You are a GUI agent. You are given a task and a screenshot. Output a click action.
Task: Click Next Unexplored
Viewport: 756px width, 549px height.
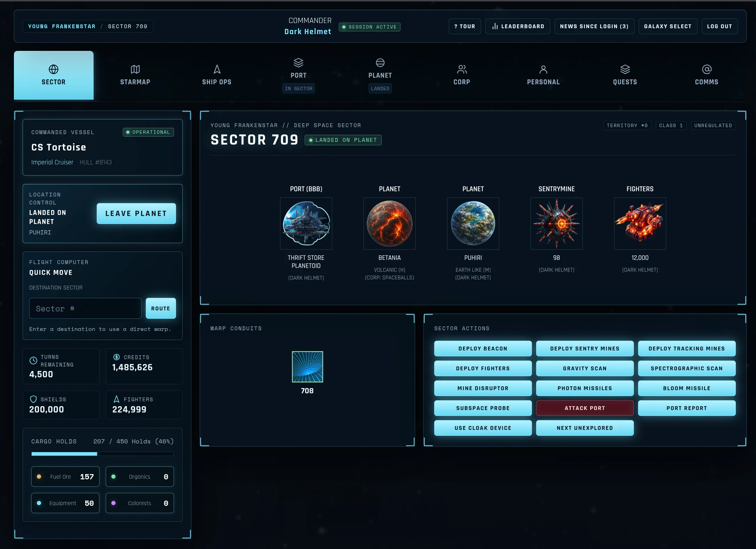[585, 428]
